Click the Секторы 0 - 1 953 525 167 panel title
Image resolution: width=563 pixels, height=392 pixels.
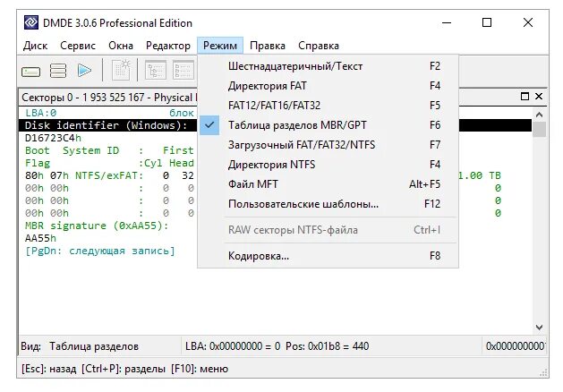[109, 98]
